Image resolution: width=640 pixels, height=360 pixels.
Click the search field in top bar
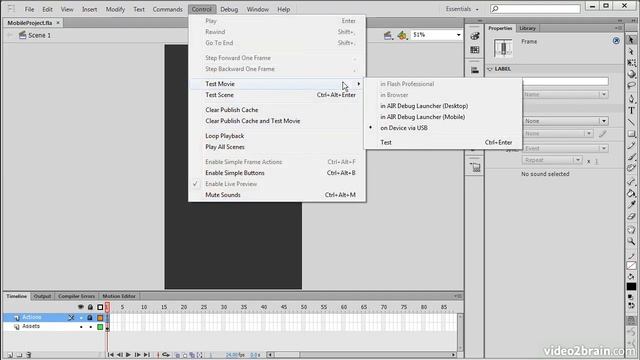tap(535, 9)
